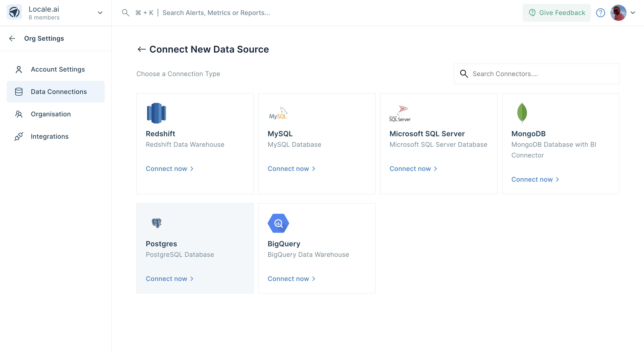Expand the Locale.ai workspace dropdown
This screenshot has height=353, width=644.
point(100,13)
